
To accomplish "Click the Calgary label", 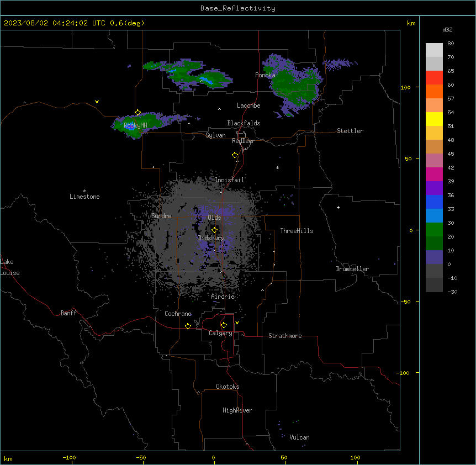I will click(x=220, y=333).
